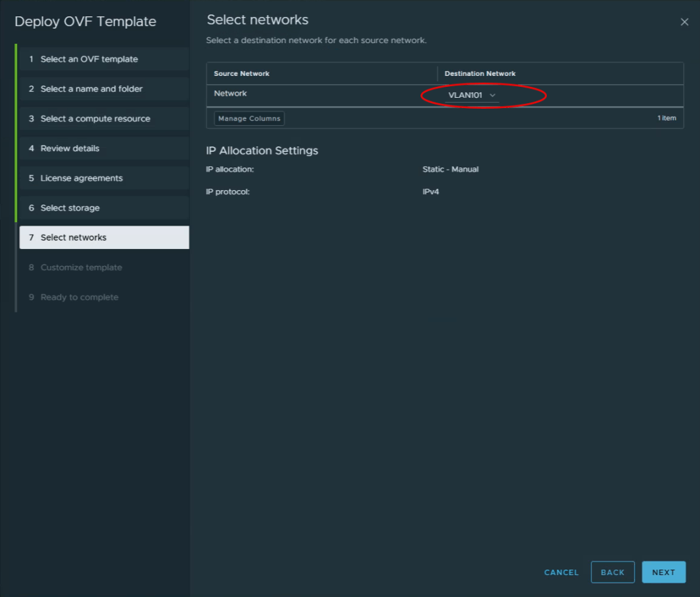Go to step 1 Select an OVF template

click(x=89, y=59)
